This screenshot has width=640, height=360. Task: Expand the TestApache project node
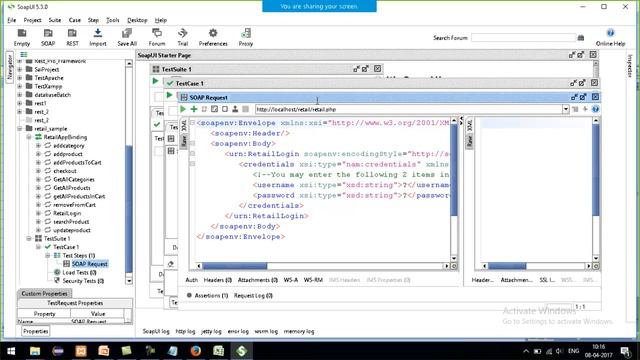(x=20, y=78)
